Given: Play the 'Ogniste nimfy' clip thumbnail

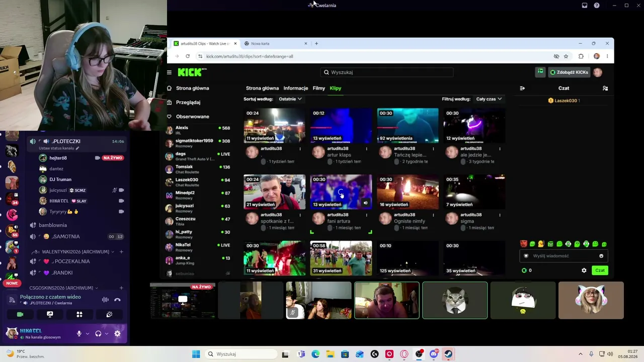Looking at the screenshot, I should pyautogui.click(x=408, y=192).
